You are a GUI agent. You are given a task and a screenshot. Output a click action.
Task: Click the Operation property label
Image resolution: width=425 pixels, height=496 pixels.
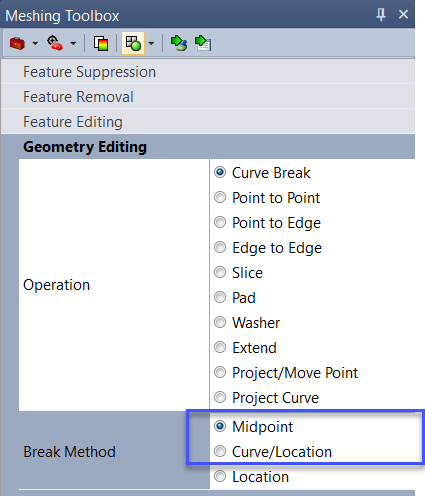(56, 285)
